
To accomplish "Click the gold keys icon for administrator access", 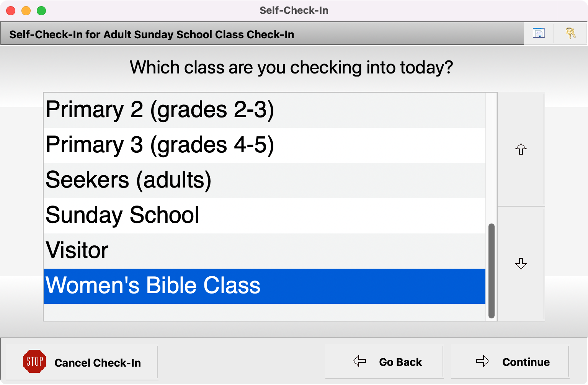I will (570, 33).
